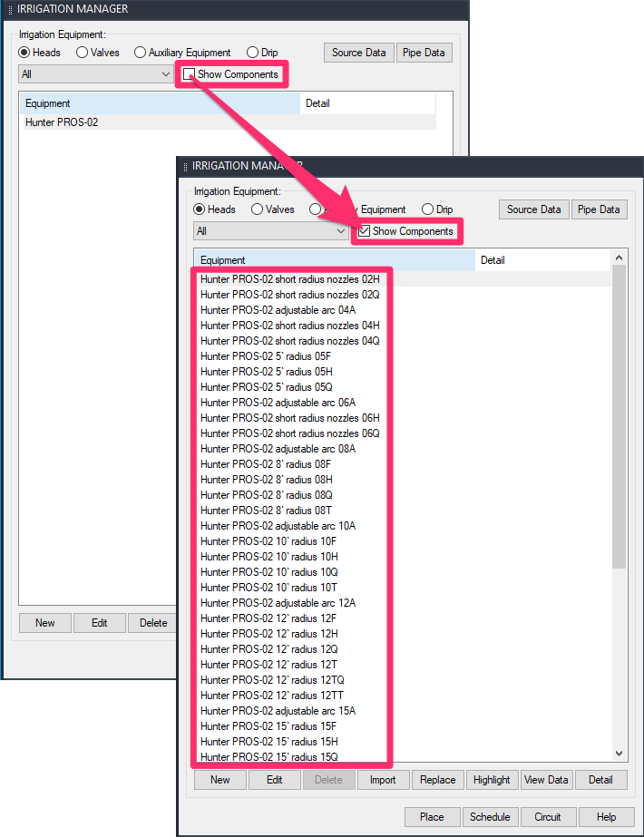Select Hunter PROS-02 adjustable arc 06A
644x837 pixels.
[278, 403]
